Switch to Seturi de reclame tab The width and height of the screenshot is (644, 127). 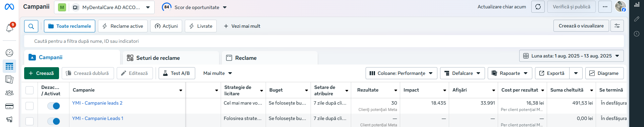click(x=171, y=58)
